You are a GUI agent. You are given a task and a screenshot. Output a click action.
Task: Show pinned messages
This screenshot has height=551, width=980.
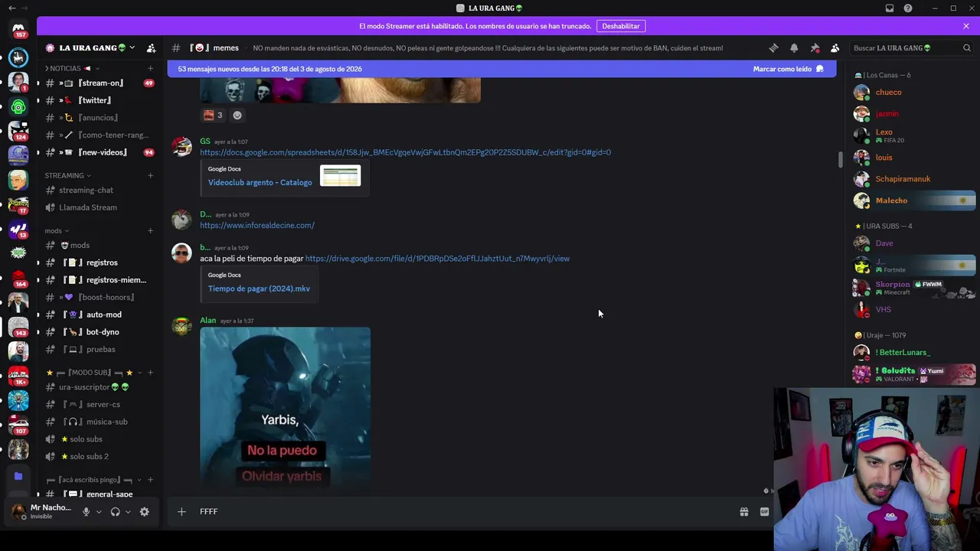click(815, 47)
